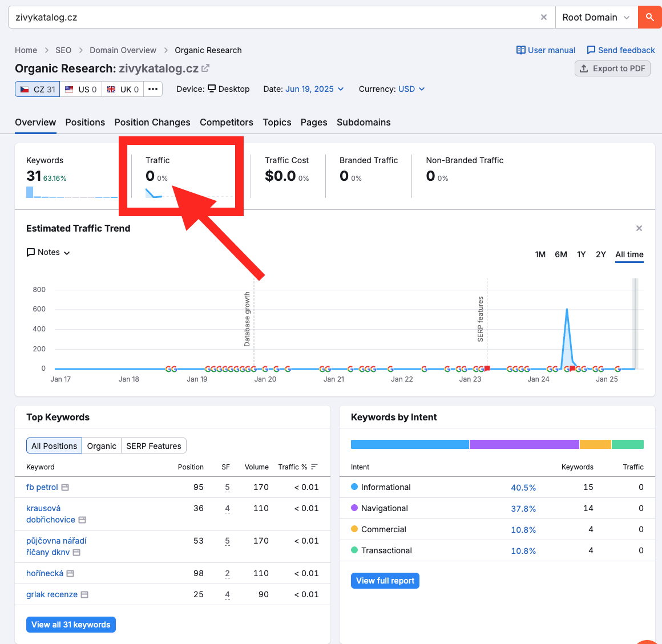Select the Organic filter
Screen dimensions: 662x644
click(x=102, y=446)
